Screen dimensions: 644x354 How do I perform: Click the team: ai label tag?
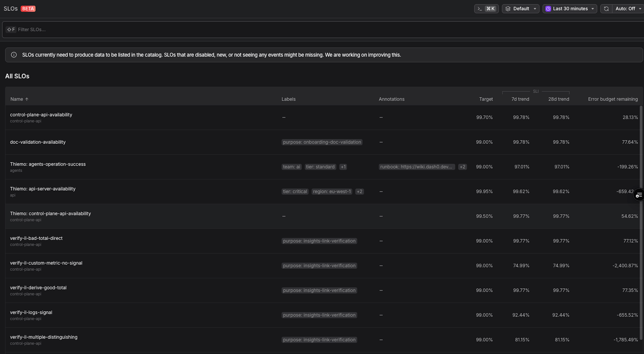[292, 167]
